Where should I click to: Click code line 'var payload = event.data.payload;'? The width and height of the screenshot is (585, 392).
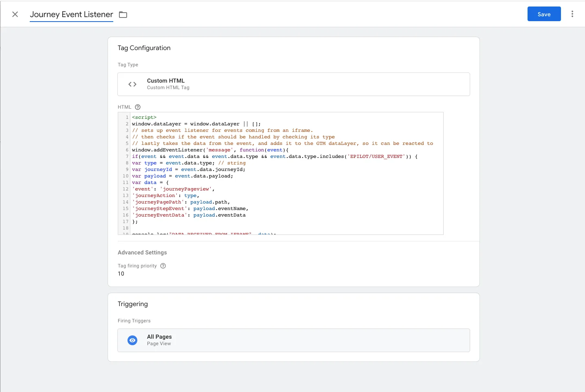pos(183,176)
